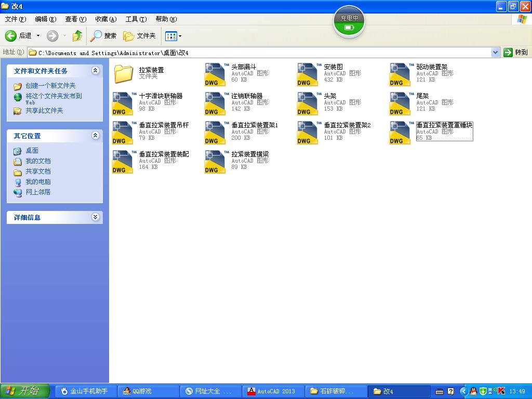The height and width of the screenshot is (399, 532).
Task: Select the 尾架 DWG file icon
Action: (x=400, y=103)
